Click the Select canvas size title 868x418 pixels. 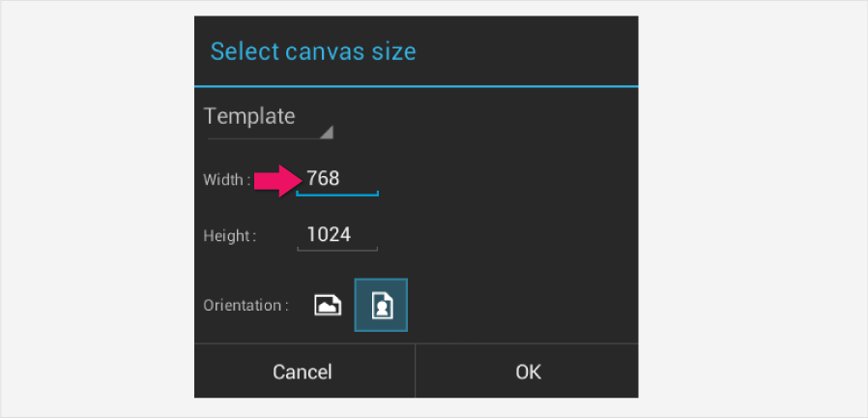(x=313, y=51)
